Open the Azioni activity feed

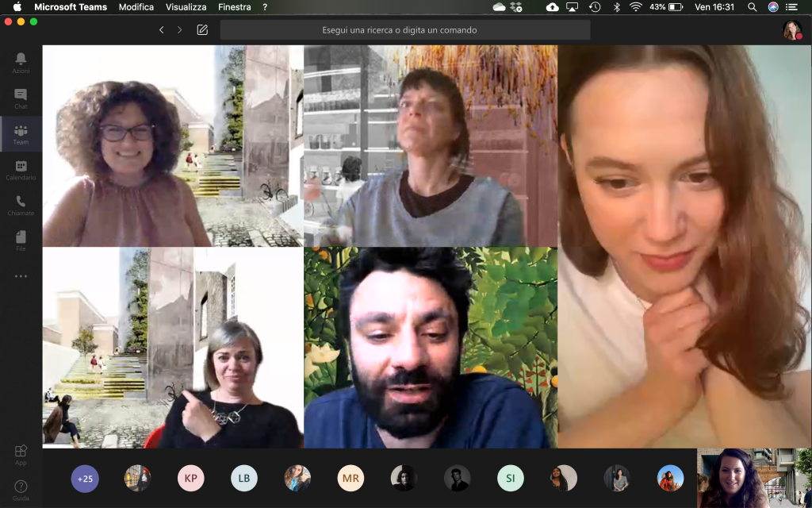pyautogui.click(x=21, y=62)
